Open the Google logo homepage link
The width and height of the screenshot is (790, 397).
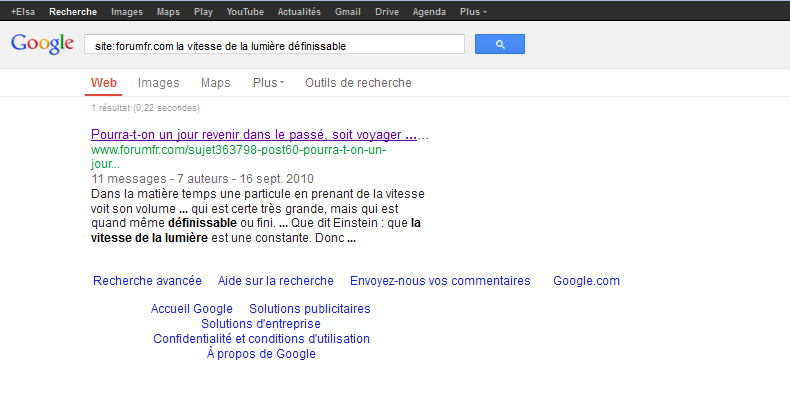click(x=42, y=44)
